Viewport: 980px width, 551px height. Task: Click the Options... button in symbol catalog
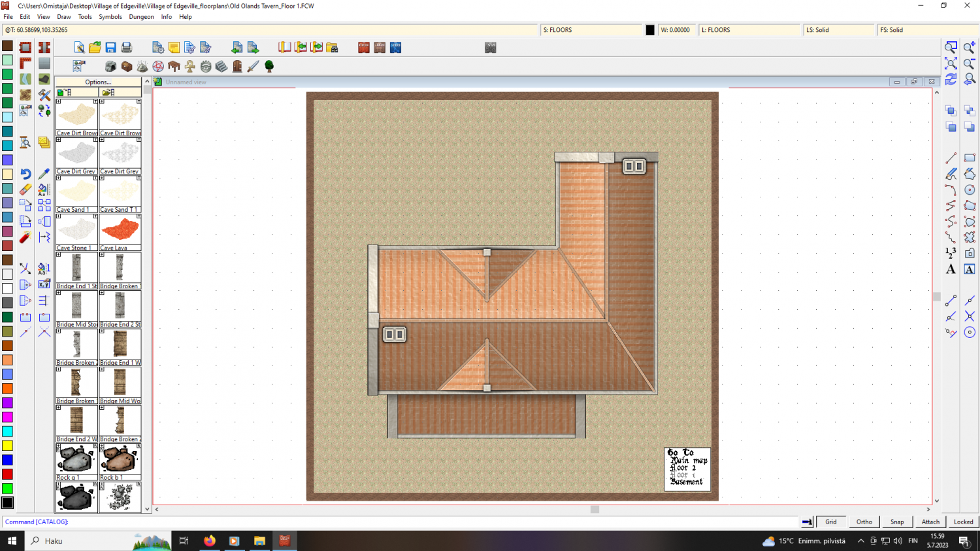coord(98,82)
